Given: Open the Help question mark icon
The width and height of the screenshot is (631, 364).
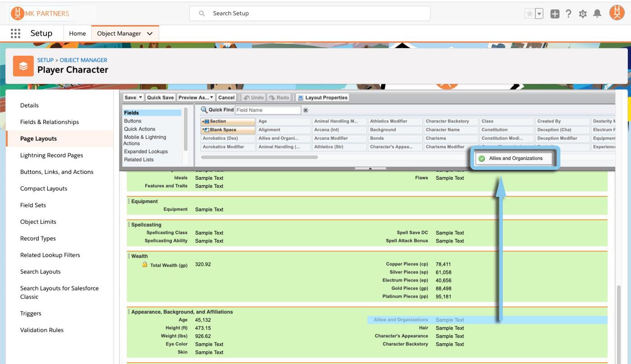Looking at the screenshot, I should tap(568, 14).
